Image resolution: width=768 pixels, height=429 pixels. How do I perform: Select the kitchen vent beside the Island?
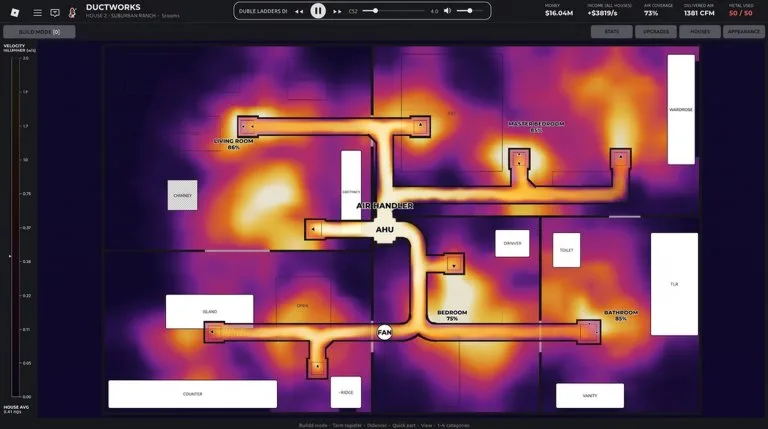[214, 332]
